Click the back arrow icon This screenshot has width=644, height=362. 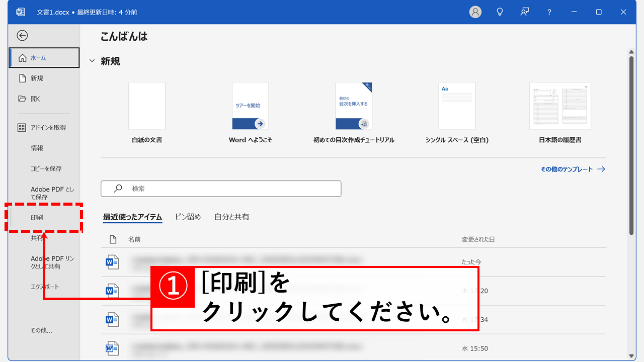coord(22,35)
